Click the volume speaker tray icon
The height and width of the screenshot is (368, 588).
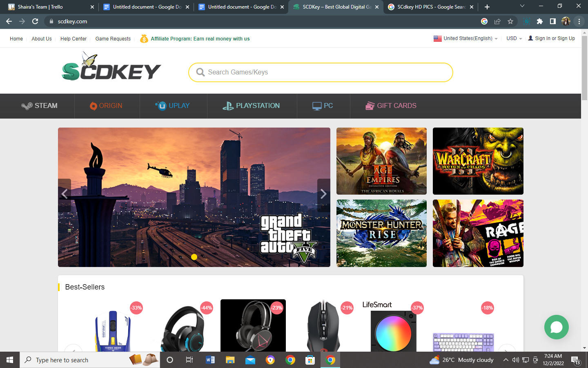click(x=515, y=360)
